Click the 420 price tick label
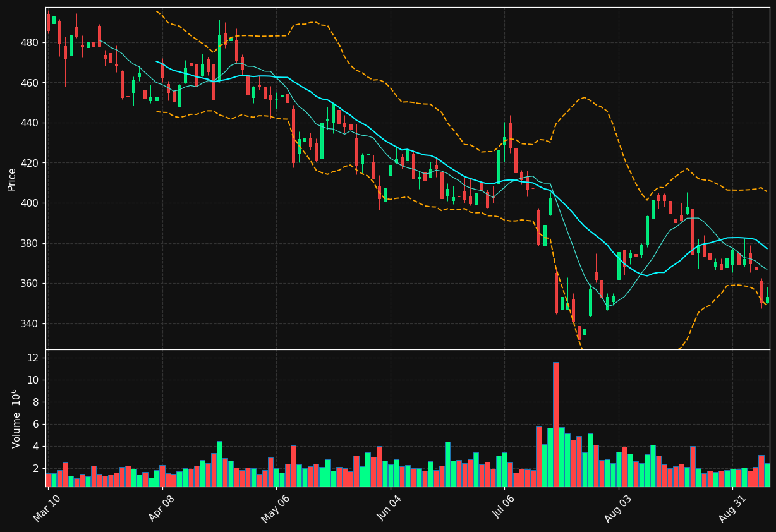Viewport: 776px width, 532px height. point(30,163)
